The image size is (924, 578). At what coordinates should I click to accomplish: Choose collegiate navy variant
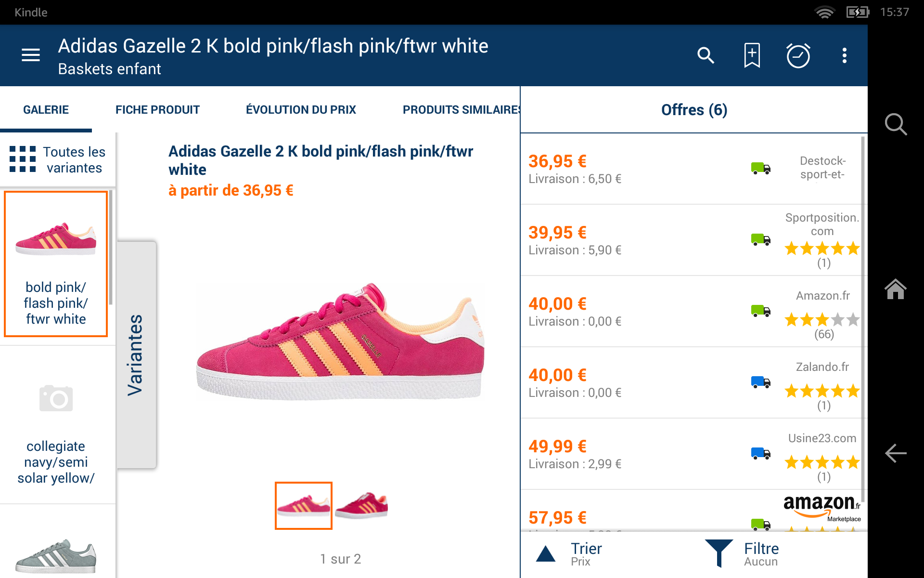click(56, 425)
